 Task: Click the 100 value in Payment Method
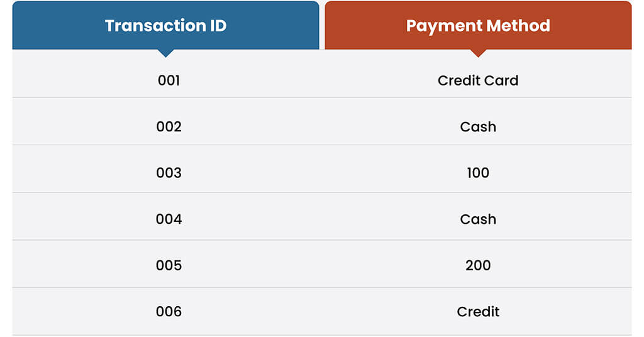click(478, 173)
